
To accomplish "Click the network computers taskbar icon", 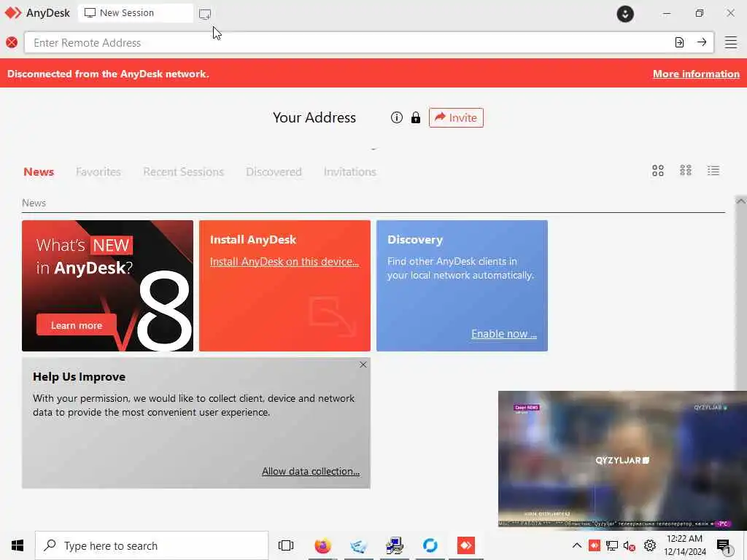I will click(x=395, y=545).
